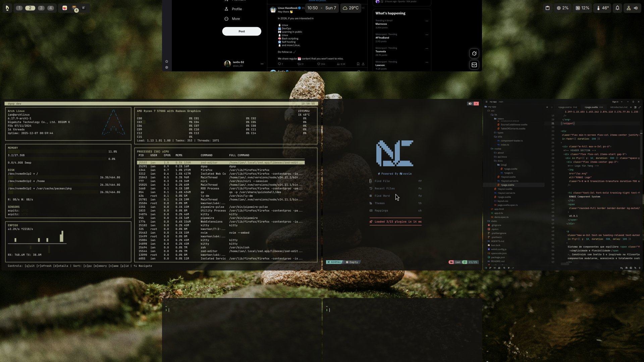Screen dimensions: 644x362
Task: Open the Sign in dropdown chevron
Action: pyautogui.click(x=622, y=102)
